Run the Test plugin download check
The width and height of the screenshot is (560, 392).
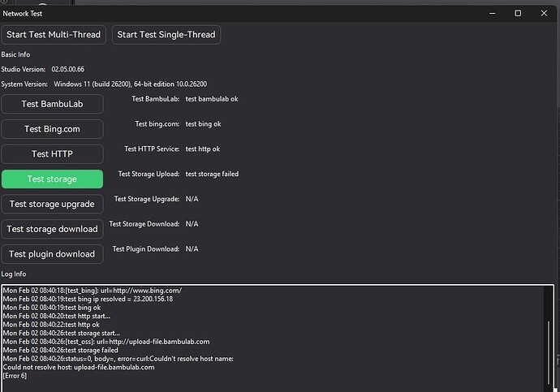[x=52, y=254]
